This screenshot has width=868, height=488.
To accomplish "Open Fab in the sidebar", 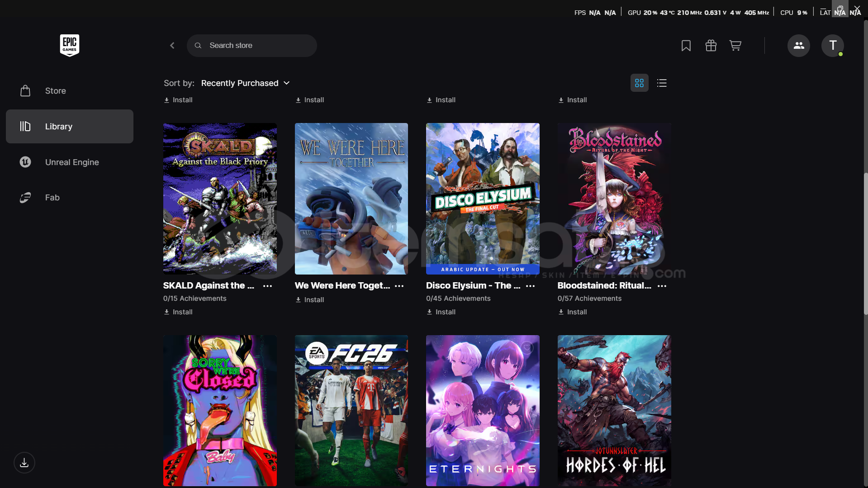I will (52, 198).
